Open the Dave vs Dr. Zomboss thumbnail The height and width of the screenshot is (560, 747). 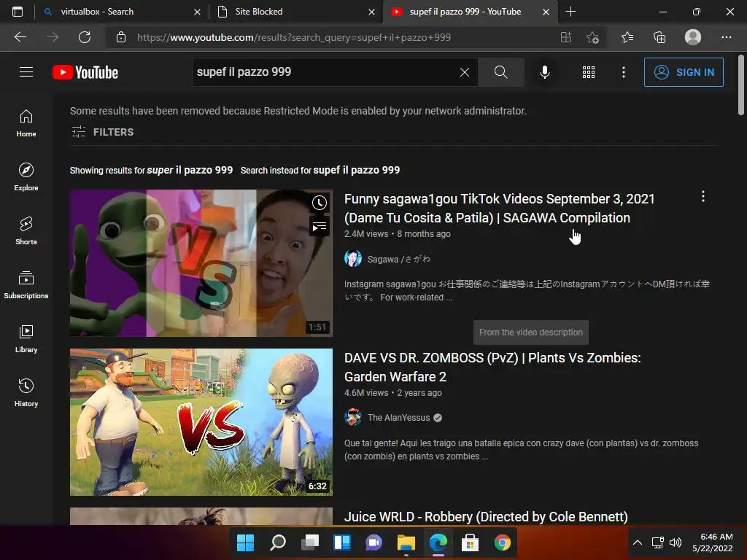coord(201,422)
